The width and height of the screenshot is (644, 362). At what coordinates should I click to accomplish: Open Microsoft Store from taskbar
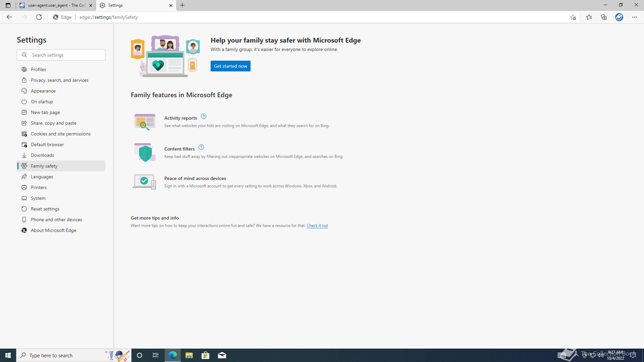pyautogui.click(x=206, y=355)
